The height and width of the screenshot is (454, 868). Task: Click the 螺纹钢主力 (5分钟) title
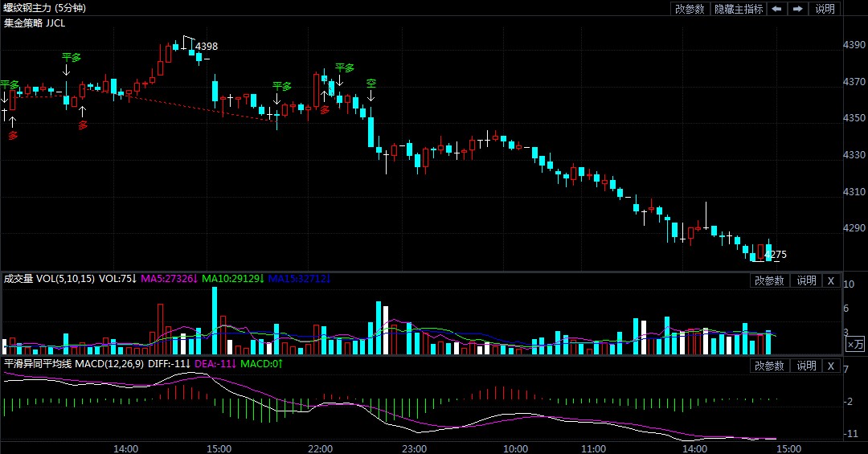[x=45, y=8]
